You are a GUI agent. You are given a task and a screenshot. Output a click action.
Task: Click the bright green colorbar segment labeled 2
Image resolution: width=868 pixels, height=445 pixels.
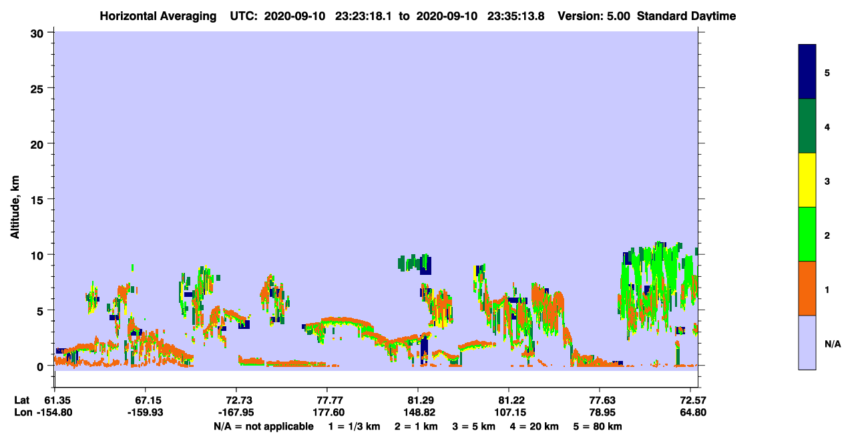[807, 234]
